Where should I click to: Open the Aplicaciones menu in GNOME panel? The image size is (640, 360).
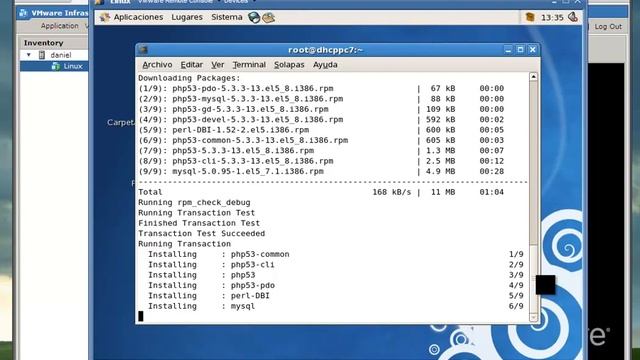138,17
